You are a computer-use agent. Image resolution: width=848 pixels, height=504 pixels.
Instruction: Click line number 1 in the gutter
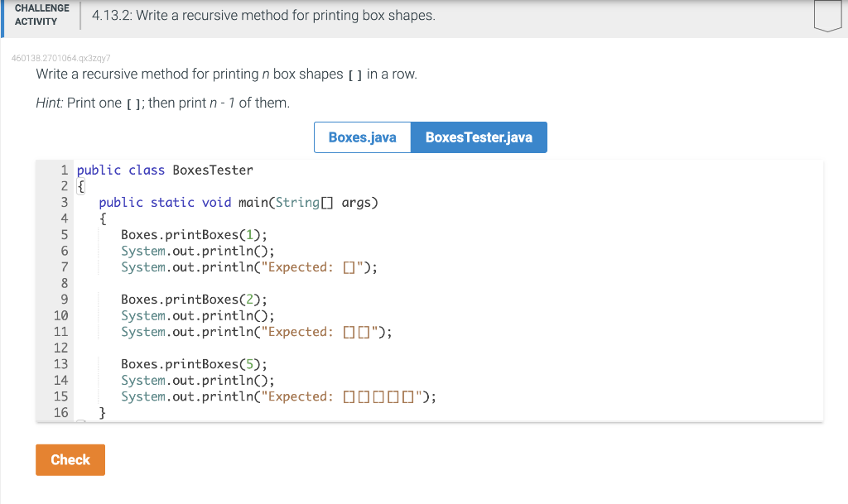pos(64,170)
